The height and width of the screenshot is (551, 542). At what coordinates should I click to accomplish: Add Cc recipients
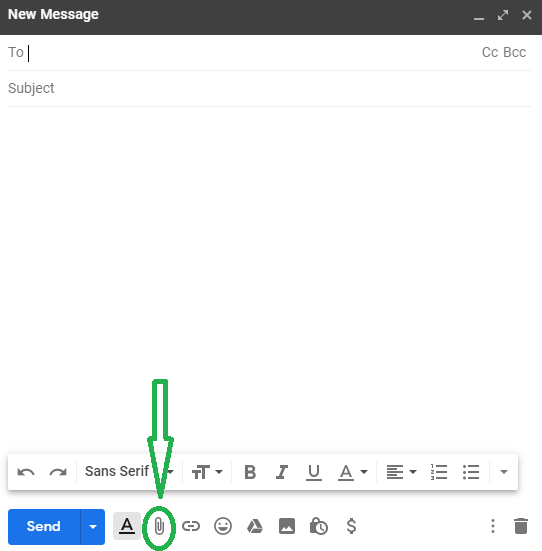click(x=490, y=52)
